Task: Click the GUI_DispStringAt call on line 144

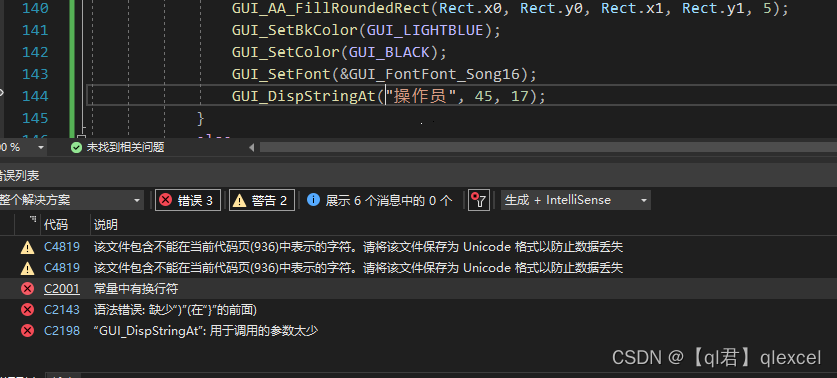Action: [x=304, y=96]
